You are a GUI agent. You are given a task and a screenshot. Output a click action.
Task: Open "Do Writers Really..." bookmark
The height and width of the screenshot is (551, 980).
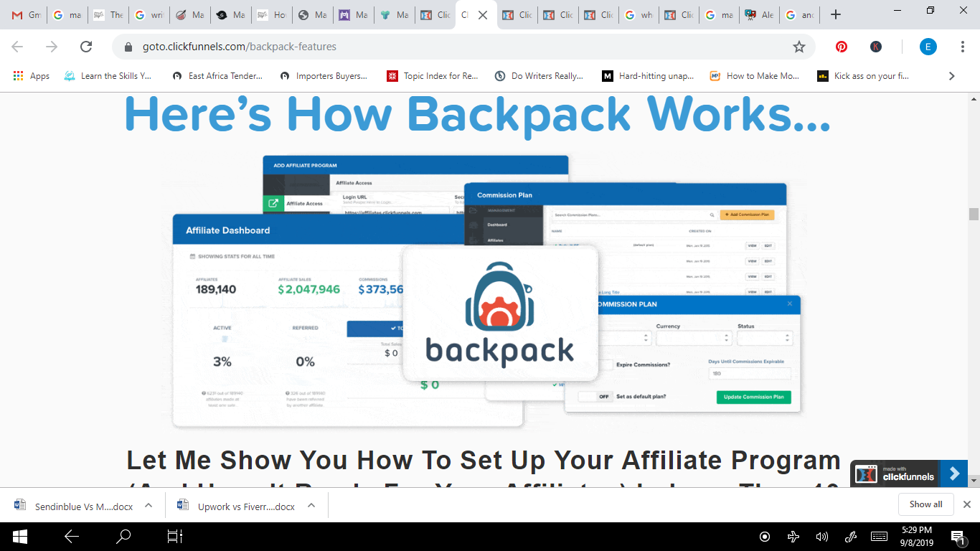(540, 76)
